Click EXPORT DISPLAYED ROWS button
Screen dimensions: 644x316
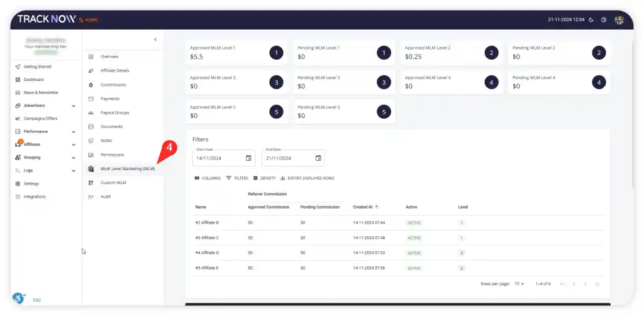click(307, 178)
